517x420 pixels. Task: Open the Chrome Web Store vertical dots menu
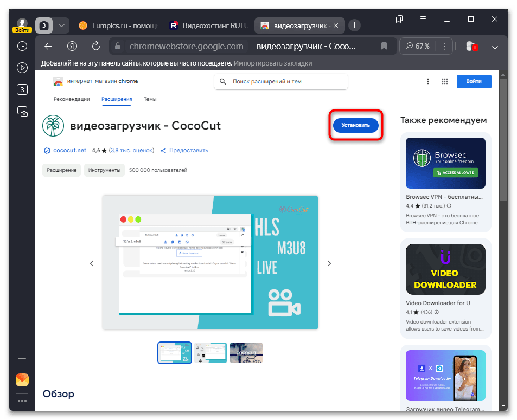[428, 81]
